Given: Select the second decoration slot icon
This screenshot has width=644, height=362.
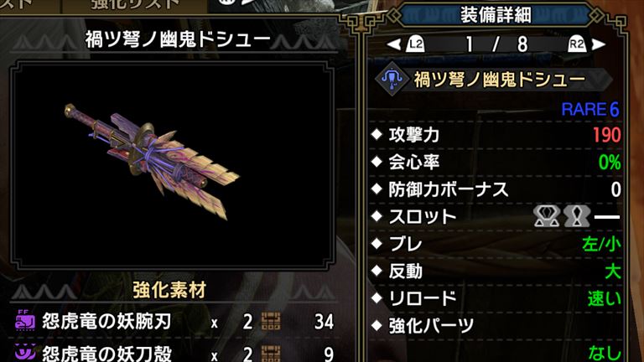Looking at the screenshot, I should point(577,216).
